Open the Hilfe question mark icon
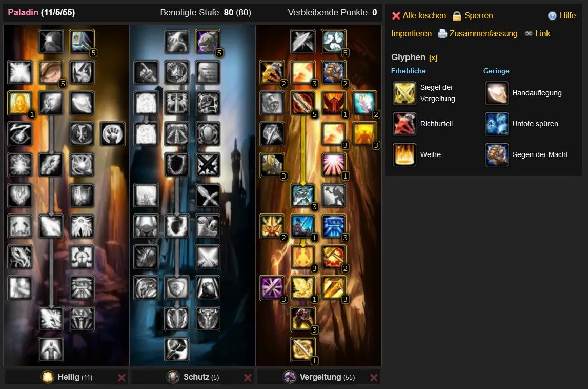Image resolution: width=588 pixels, height=389 pixels. tap(552, 16)
